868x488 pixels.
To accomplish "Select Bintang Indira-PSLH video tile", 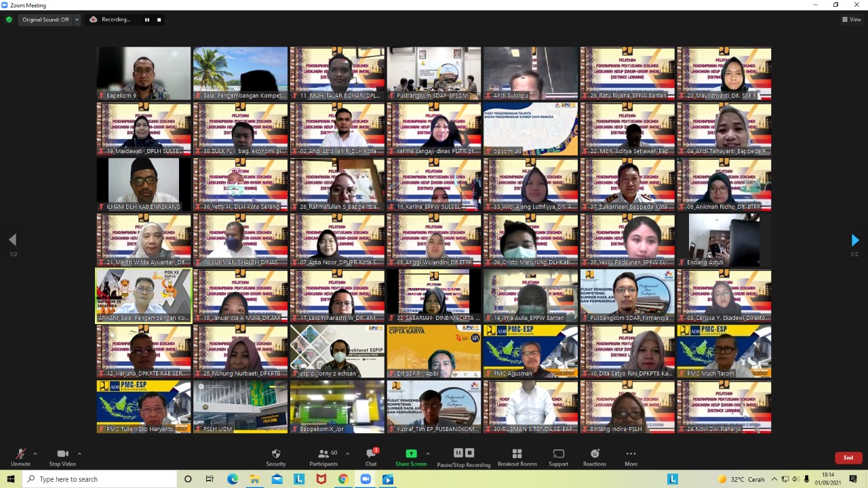I will pos(628,407).
